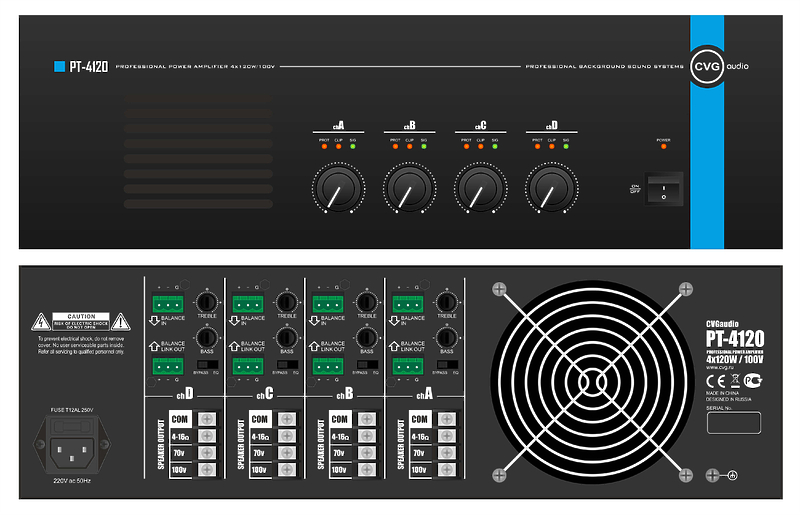
Task: Click the cooling fan grille center
Action: 590,381
